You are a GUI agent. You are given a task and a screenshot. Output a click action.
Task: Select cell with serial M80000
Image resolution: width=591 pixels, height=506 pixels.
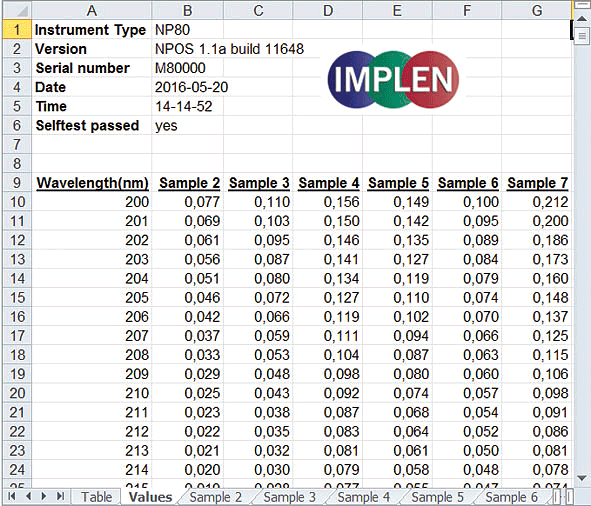point(187,68)
